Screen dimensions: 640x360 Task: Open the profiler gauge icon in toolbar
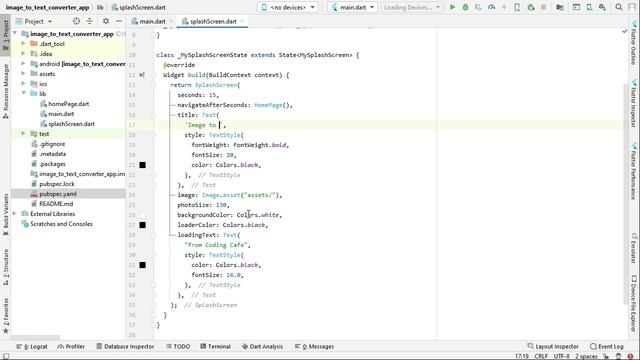point(491,7)
